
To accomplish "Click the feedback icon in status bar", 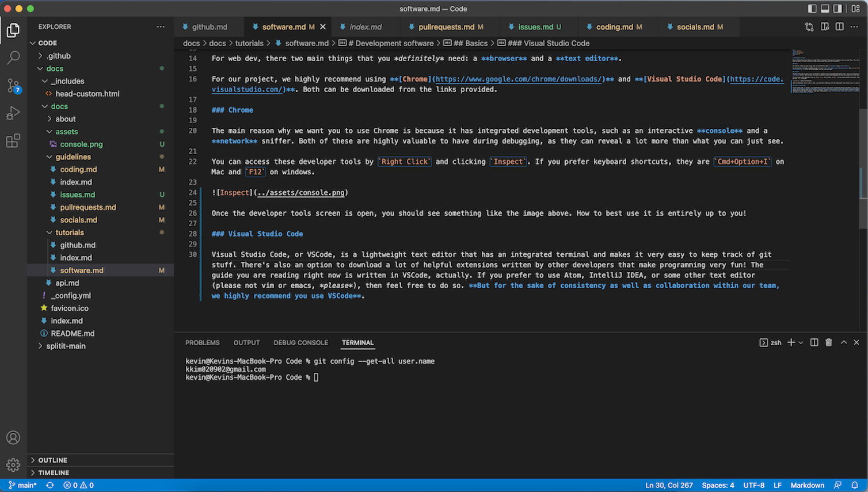I will coord(837,485).
